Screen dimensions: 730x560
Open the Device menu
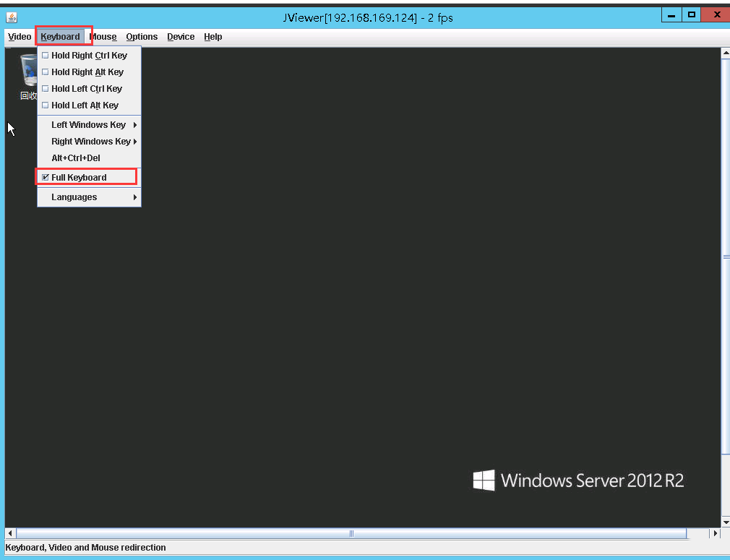(x=181, y=37)
